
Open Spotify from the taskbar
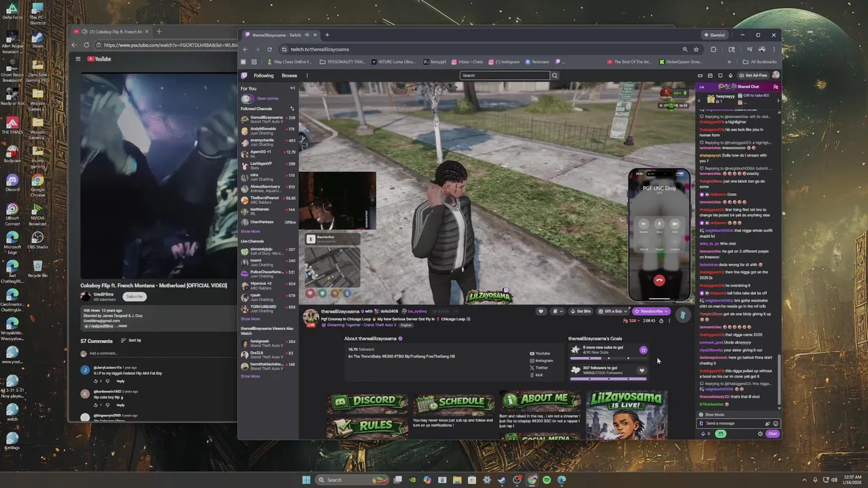pos(547,480)
